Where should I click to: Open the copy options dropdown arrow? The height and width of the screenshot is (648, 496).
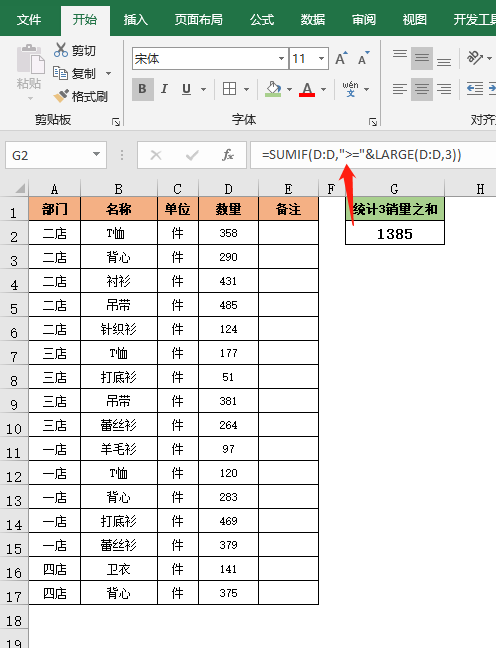pos(109,74)
